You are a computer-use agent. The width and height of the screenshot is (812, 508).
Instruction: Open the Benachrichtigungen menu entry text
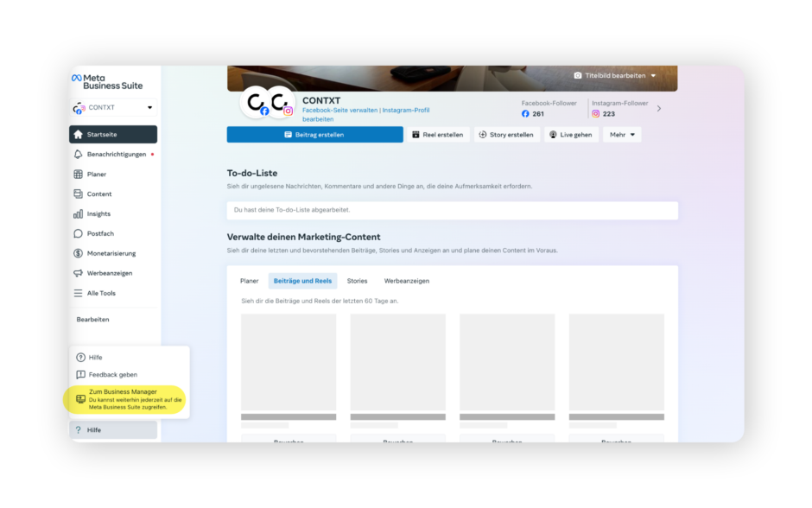[x=117, y=155]
